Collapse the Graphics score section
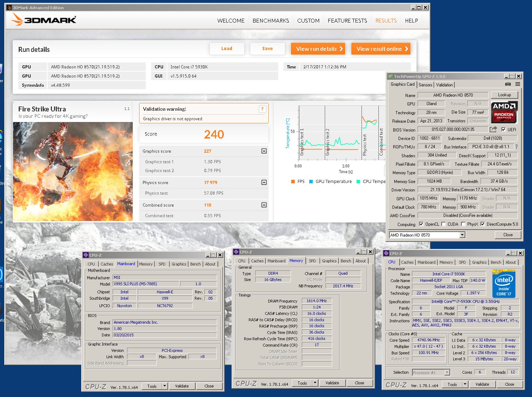Viewport: 532px width, 397px height. [x=264, y=151]
